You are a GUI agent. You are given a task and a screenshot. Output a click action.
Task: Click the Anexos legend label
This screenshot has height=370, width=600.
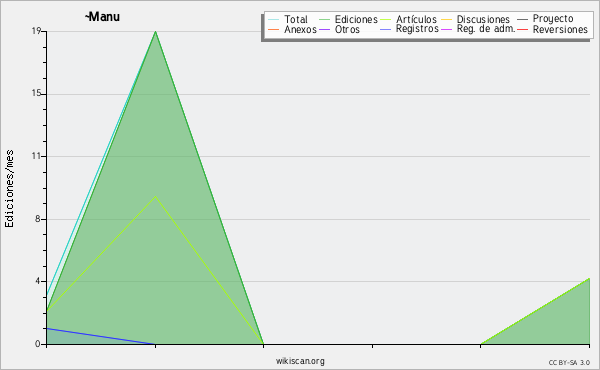(x=300, y=29)
